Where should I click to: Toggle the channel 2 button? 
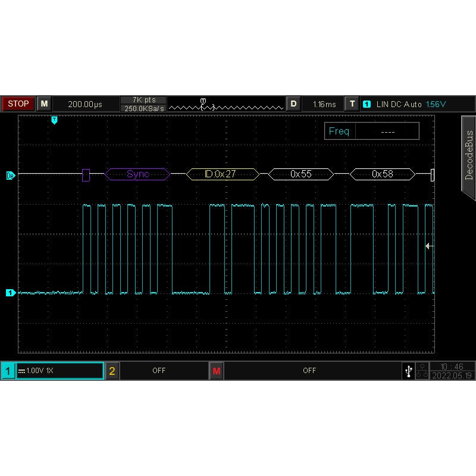pyautogui.click(x=112, y=371)
